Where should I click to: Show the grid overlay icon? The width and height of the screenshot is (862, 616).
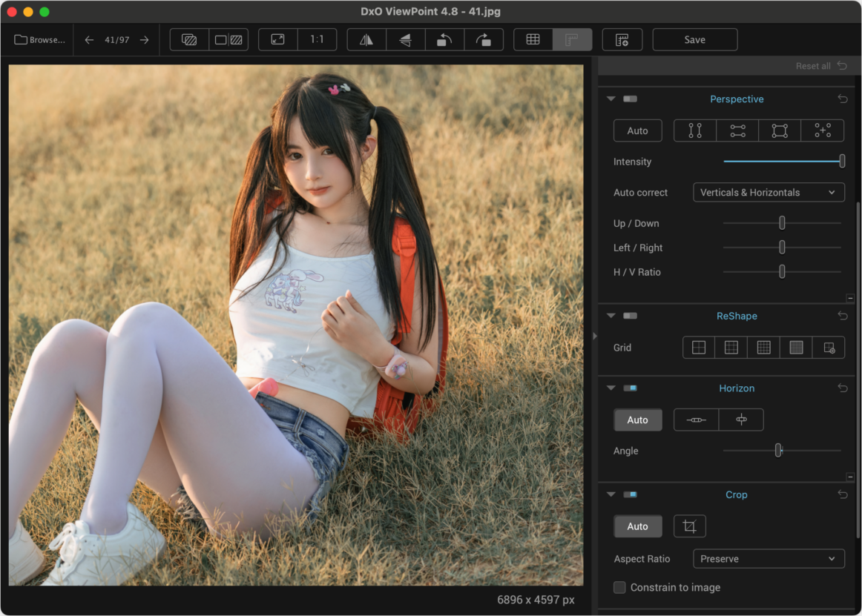[x=533, y=39]
